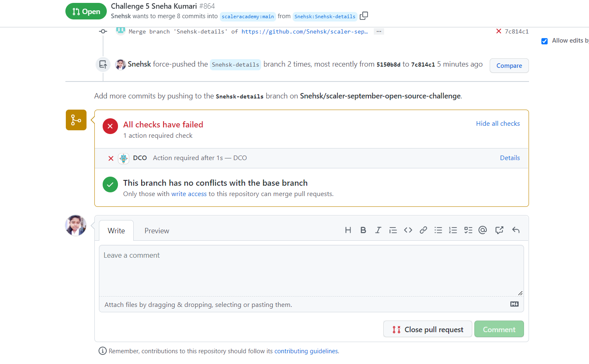Insert a code snippet from the toolbar

coord(408,230)
